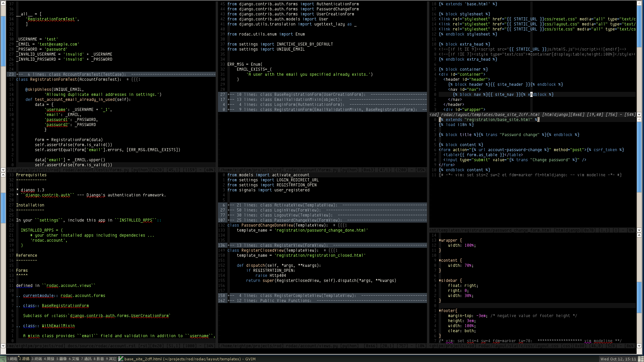The height and width of the screenshot is (362, 644).
Task: Click the scrollbar of the top-left tests pane
Action: point(3,86)
